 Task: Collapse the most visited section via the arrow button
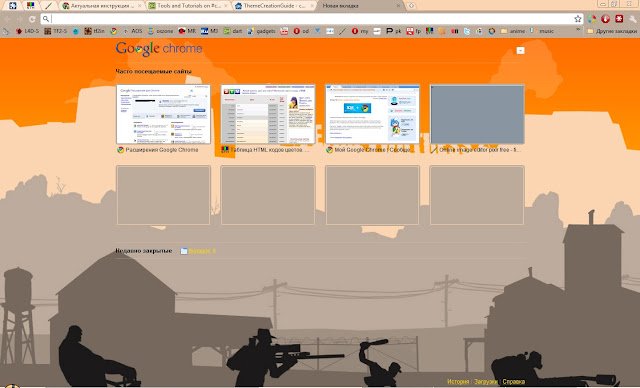pos(520,51)
